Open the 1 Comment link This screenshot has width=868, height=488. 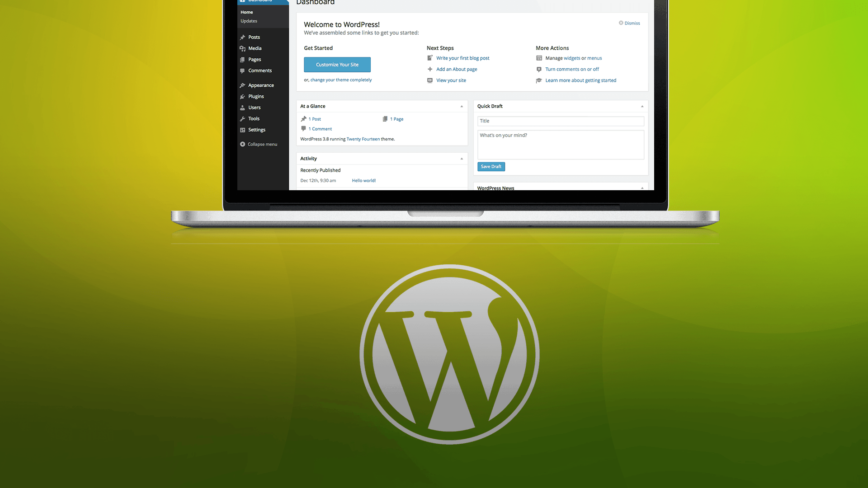320,129
